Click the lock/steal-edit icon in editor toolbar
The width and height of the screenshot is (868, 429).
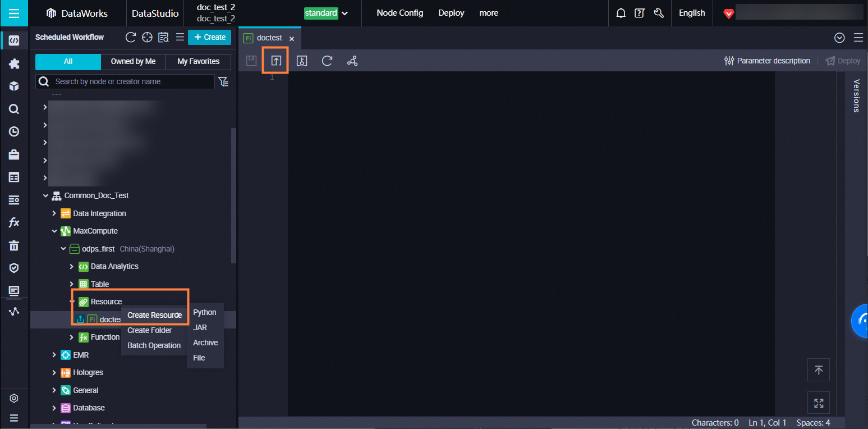pyautogui.click(x=302, y=61)
